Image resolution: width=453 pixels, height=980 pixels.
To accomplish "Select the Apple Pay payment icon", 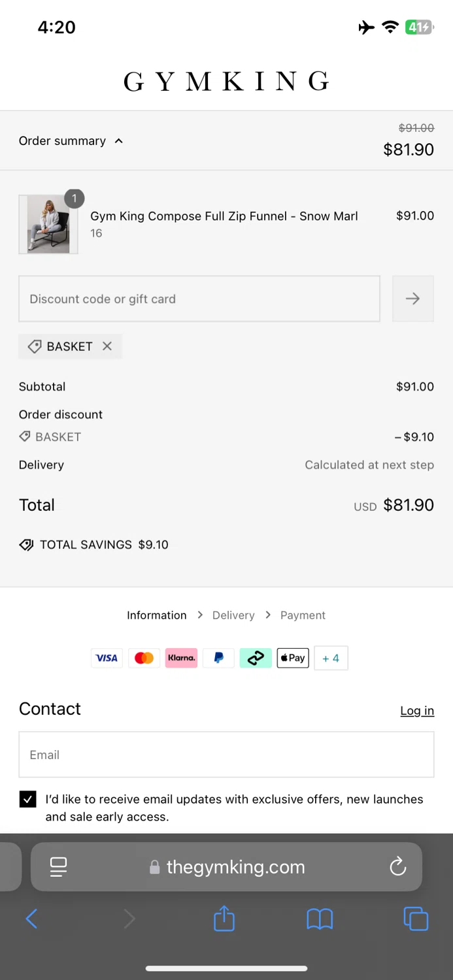I will [x=293, y=658].
